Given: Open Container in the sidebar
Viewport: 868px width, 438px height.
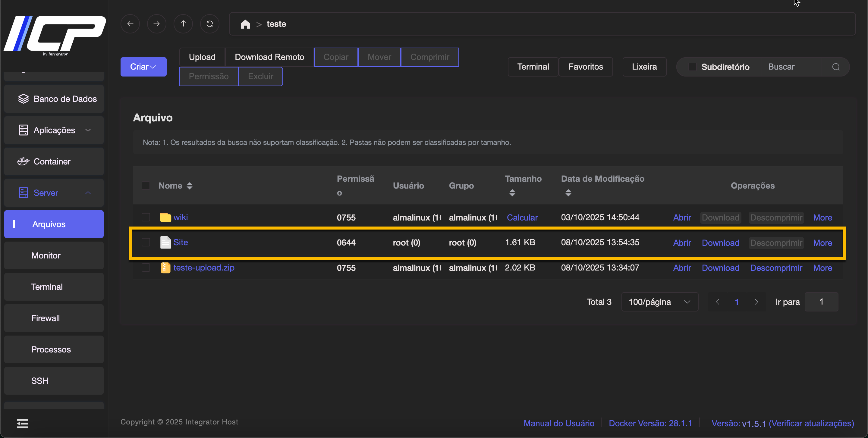Looking at the screenshot, I should click(52, 161).
